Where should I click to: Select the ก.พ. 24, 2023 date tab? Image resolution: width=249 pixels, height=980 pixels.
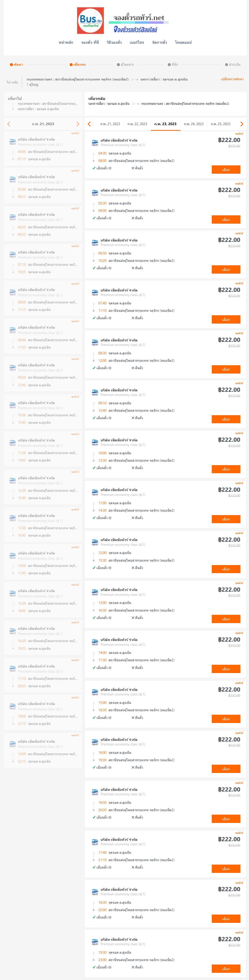point(193,124)
